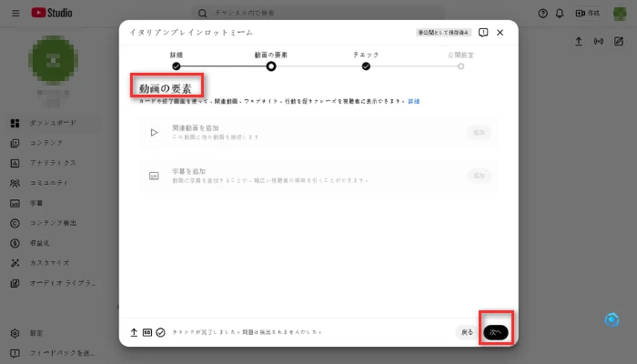Open フィードバックを送信 in sidebar
Viewport: 637px width, 364px height.
point(53,353)
